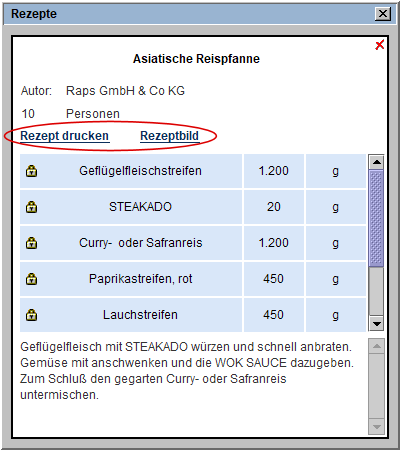Click instructions text scrollbar down arrow
This screenshot has width=400, height=450.
377,427
